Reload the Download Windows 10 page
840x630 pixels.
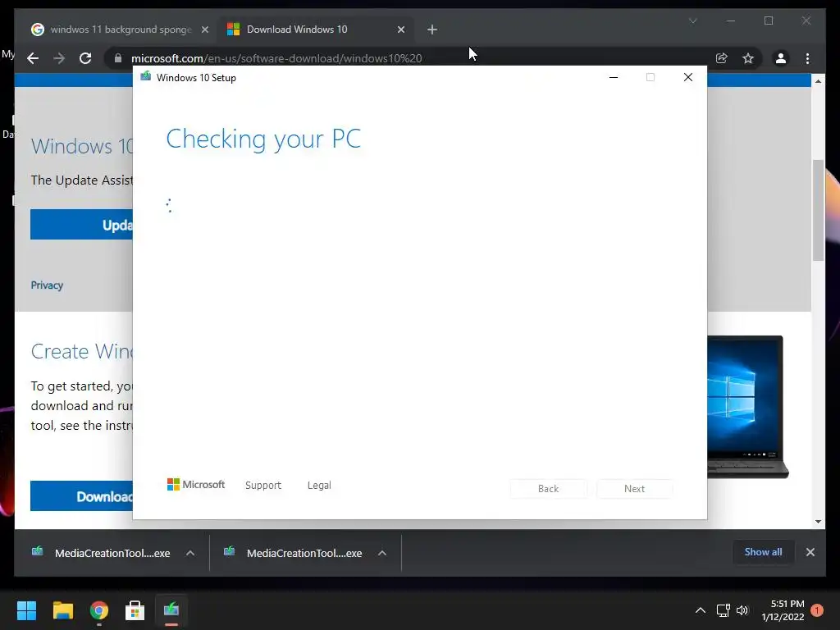[x=85, y=58]
